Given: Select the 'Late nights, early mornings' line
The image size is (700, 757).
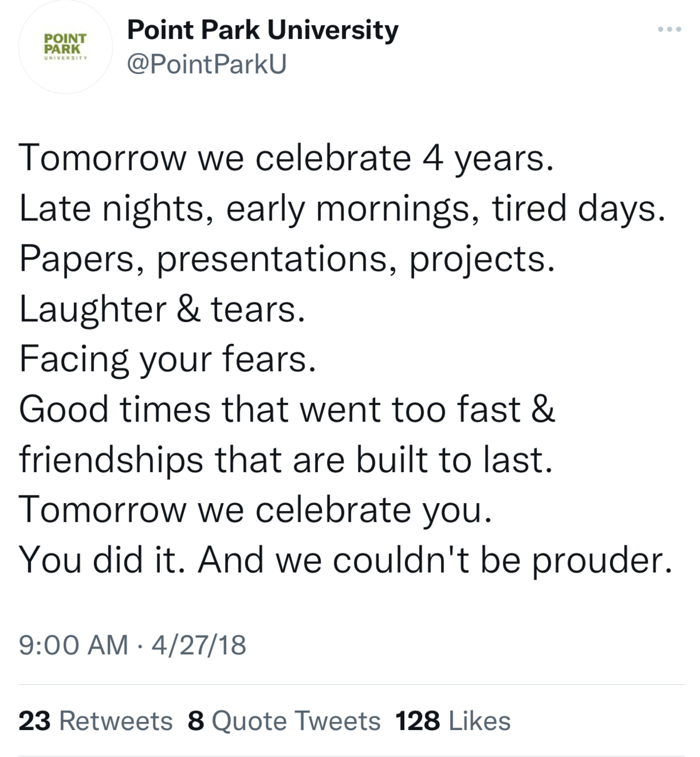Looking at the screenshot, I should [342, 208].
